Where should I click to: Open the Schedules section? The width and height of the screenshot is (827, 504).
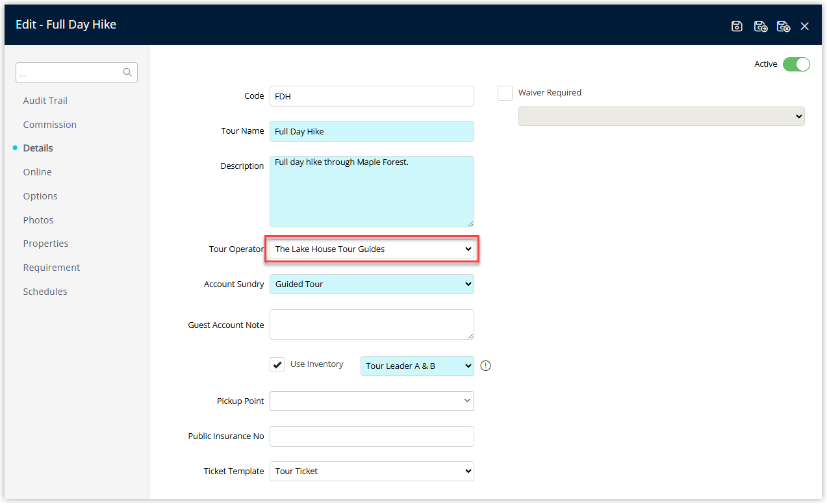pyautogui.click(x=45, y=292)
